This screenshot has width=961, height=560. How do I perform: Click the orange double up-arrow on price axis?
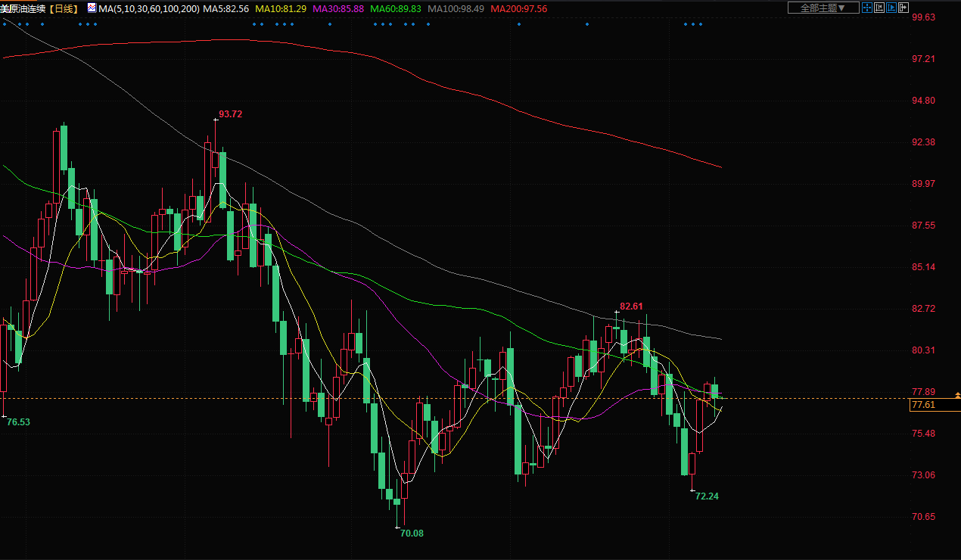[x=957, y=395]
